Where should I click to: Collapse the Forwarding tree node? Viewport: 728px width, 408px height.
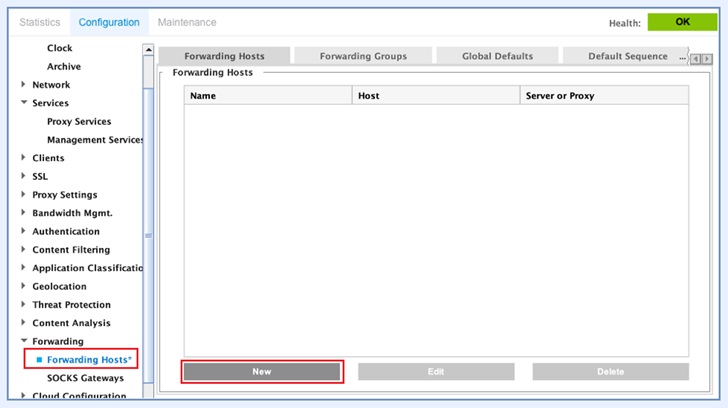(x=23, y=341)
